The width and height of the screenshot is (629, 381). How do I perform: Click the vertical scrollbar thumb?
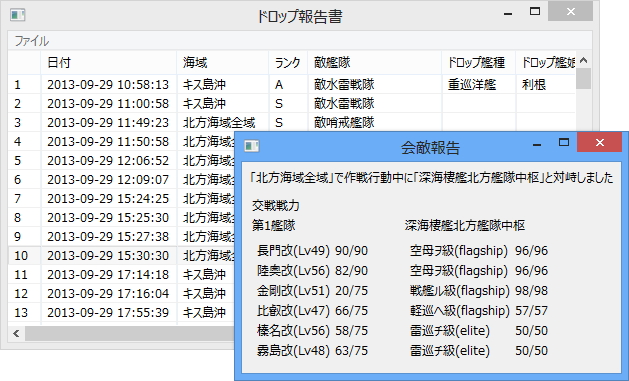[584, 79]
